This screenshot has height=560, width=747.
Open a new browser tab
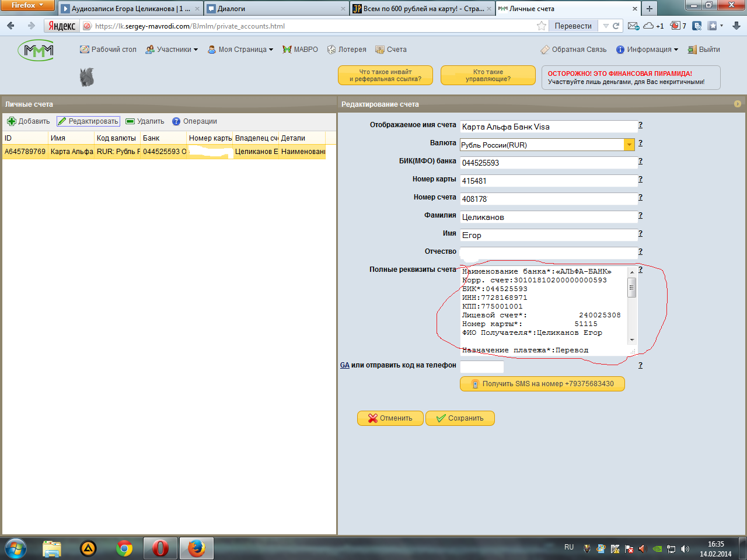coord(649,9)
